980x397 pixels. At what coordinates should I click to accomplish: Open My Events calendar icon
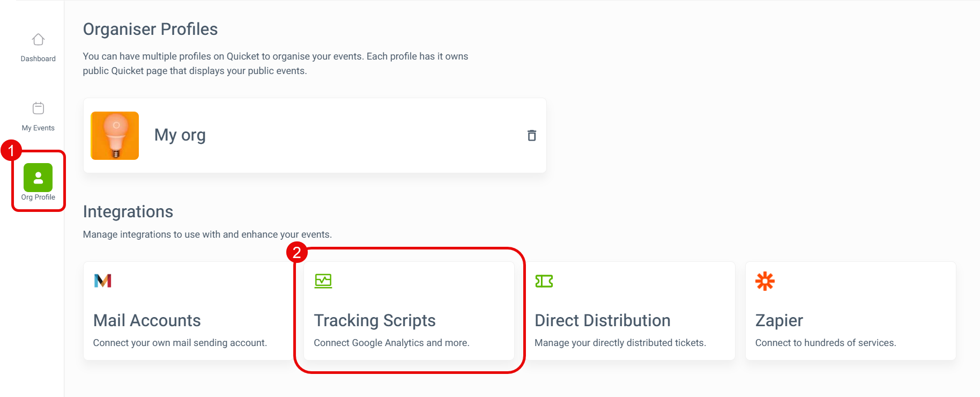(38, 108)
